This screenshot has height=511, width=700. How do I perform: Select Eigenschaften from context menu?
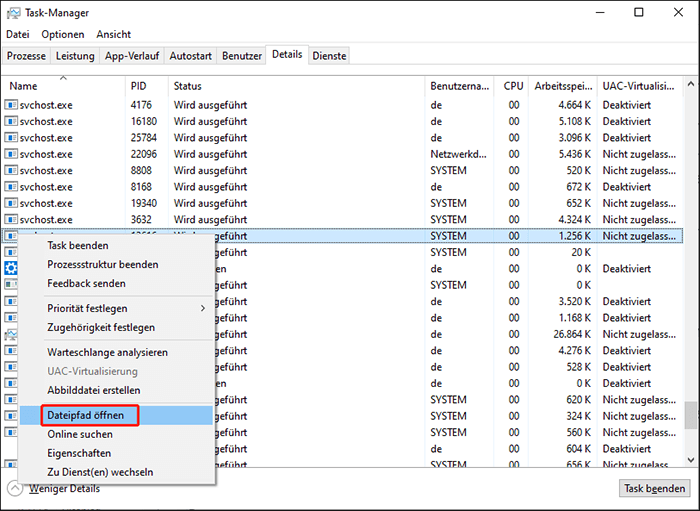coord(79,453)
